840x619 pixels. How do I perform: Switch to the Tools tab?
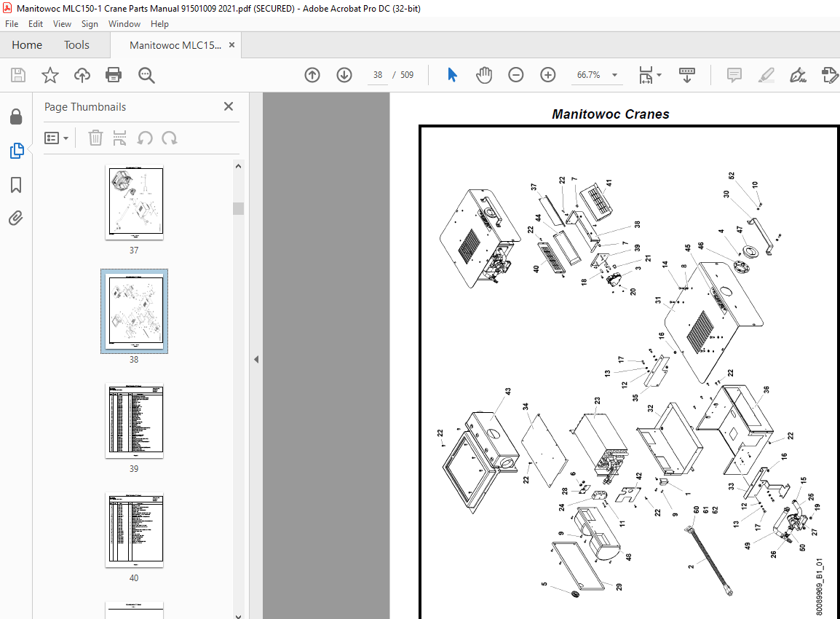76,45
